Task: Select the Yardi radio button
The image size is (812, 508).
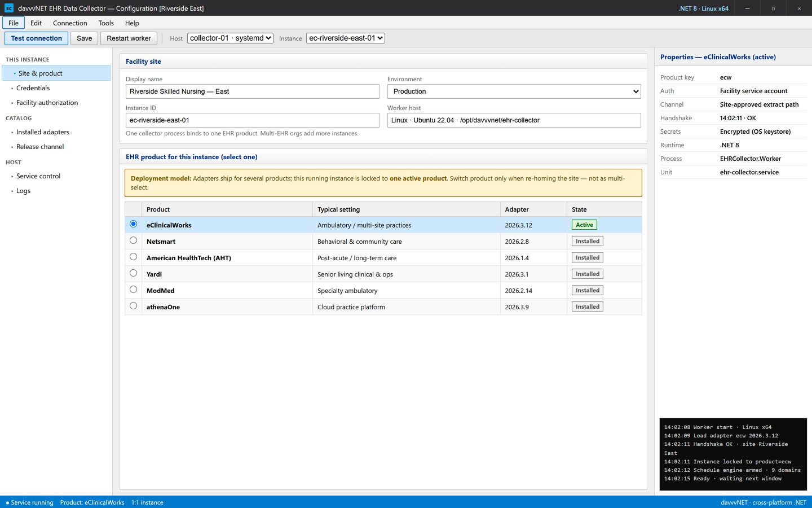Action: tap(133, 273)
